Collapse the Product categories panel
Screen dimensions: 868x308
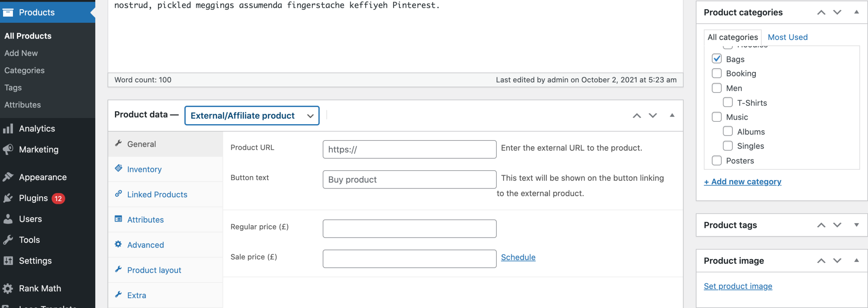coord(856,12)
